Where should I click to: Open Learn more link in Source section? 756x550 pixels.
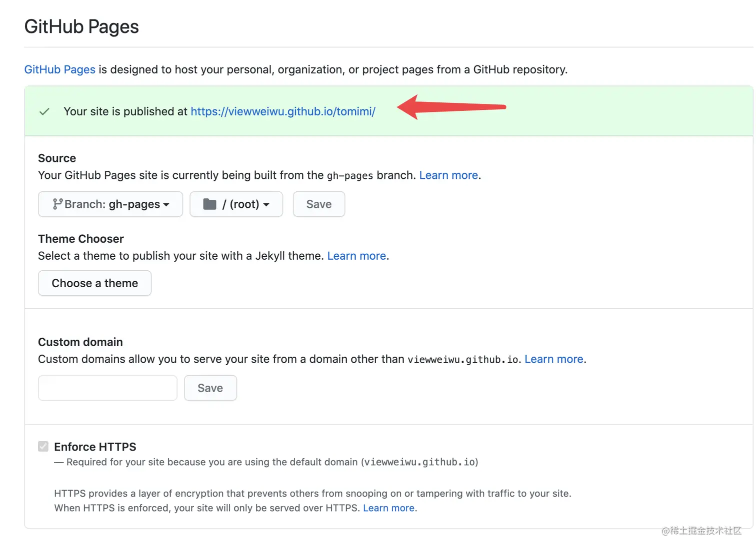click(448, 175)
